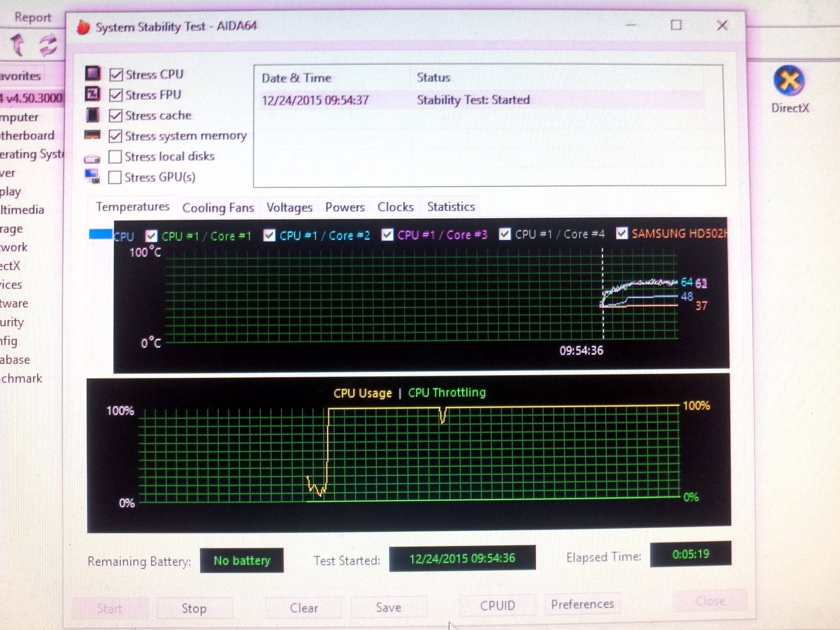Click the CPU Usage graph label
The image size is (840, 630).
[x=363, y=393]
